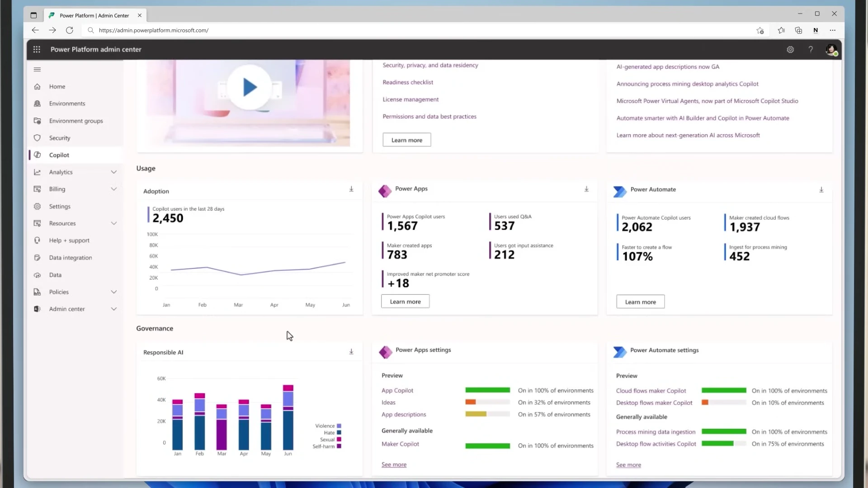Open Environment groups in the sidebar
The image size is (868, 488).
[x=75, y=121]
